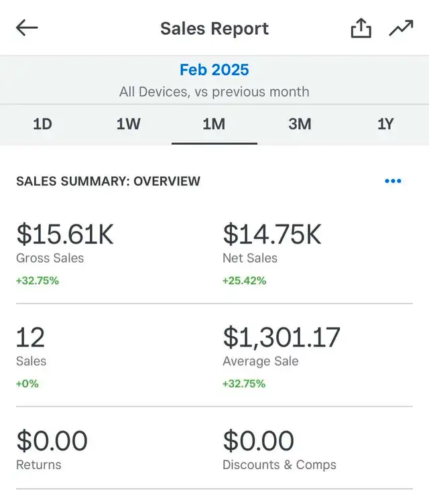
Task: Tap the Average Sale $1,301.17 value
Action: 282,338
